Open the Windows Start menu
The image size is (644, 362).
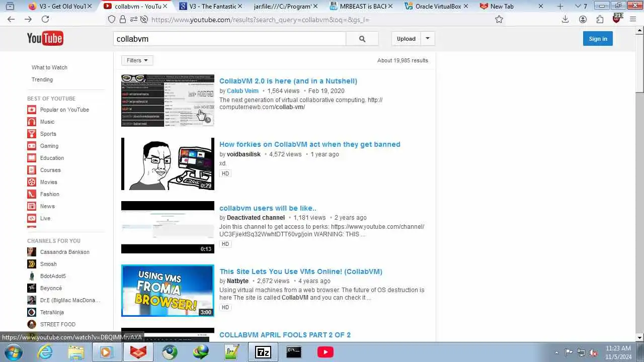click(x=14, y=352)
